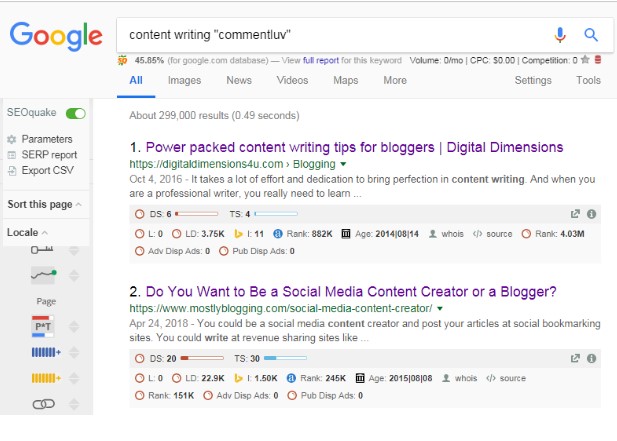Open the More search menu
The image size is (617, 441).
pyautogui.click(x=395, y=80)
